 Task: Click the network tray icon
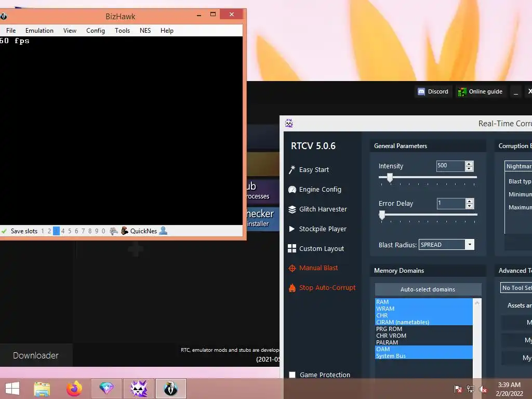coord(471,389)
